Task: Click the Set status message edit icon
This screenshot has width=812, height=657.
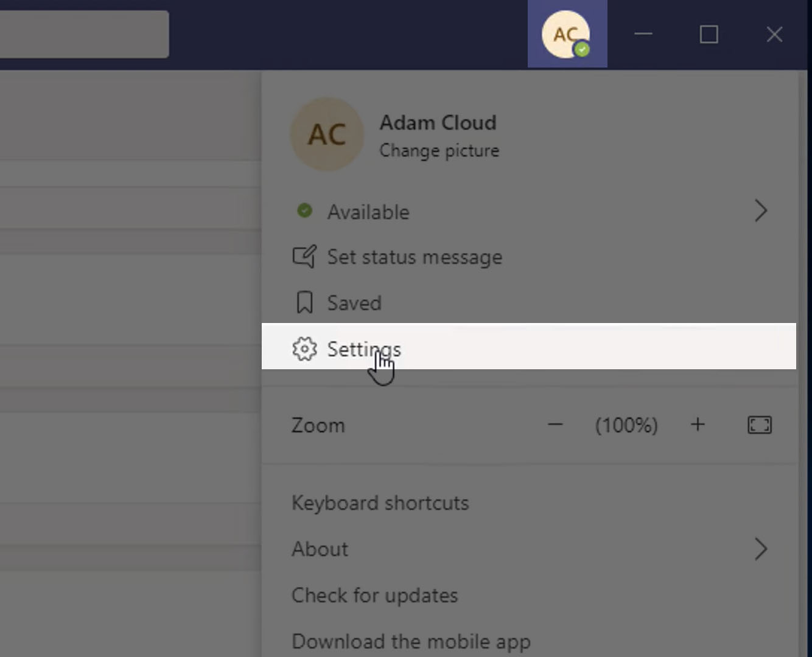Action: [304, 257]
